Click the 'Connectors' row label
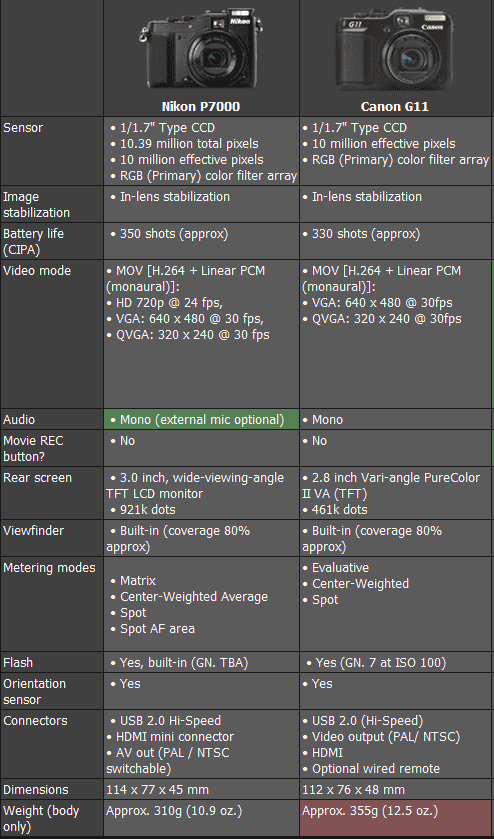The width and height of the screenshot is (494, 839). coord(34,720)
